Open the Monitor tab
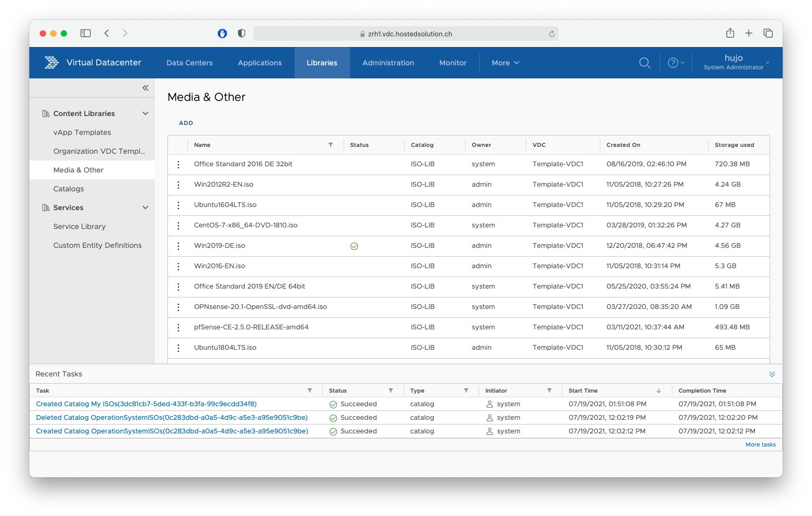 click(453, 63)
